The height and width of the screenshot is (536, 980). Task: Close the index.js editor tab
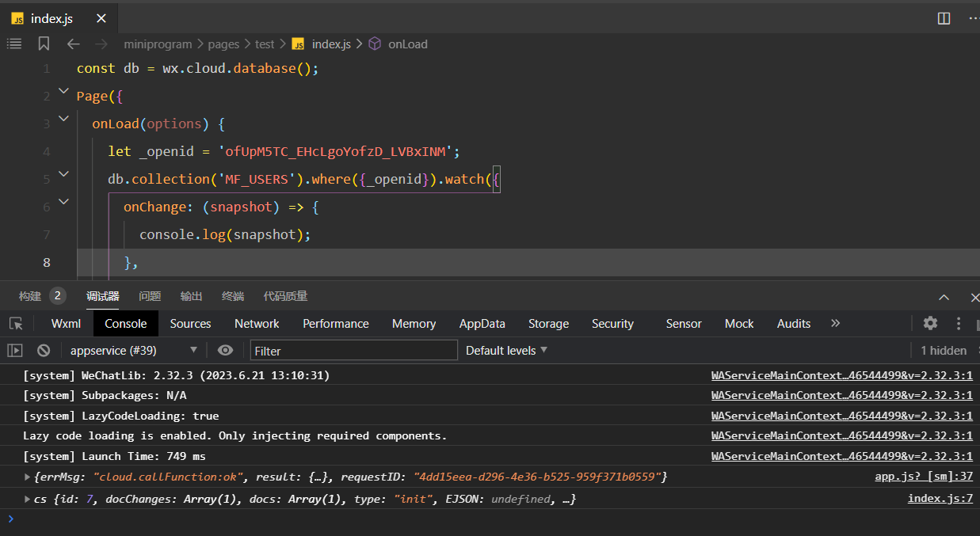click(x=100, y=18)
